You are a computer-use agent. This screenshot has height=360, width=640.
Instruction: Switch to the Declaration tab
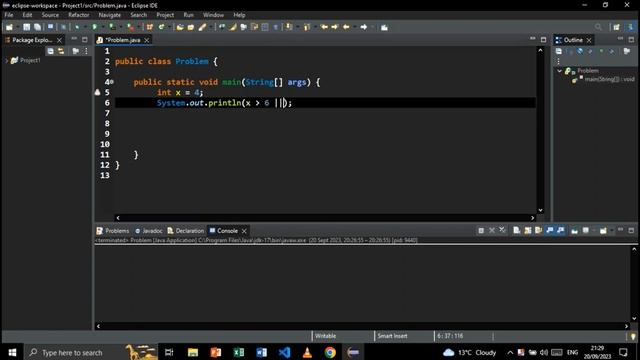186,231
